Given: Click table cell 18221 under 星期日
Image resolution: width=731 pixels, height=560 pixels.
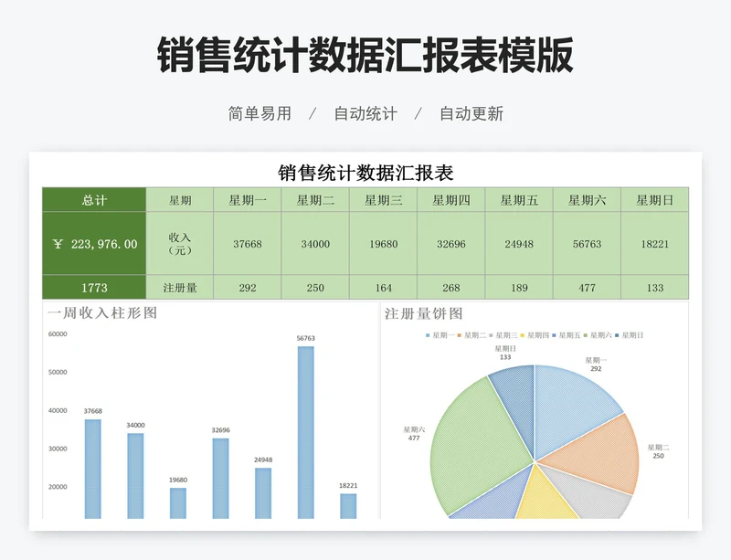Looking at the screenshot, I should pyautogui.click(x=655, y=243).
